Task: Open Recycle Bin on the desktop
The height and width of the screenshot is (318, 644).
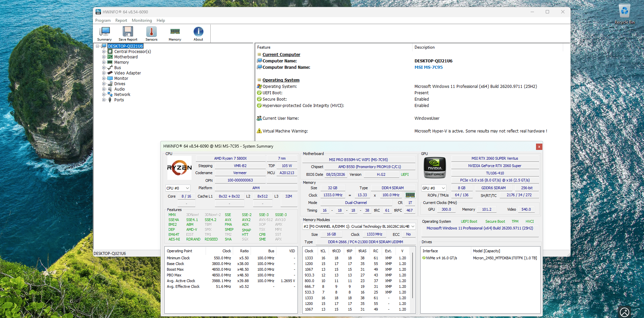Action: coord(624,14)
